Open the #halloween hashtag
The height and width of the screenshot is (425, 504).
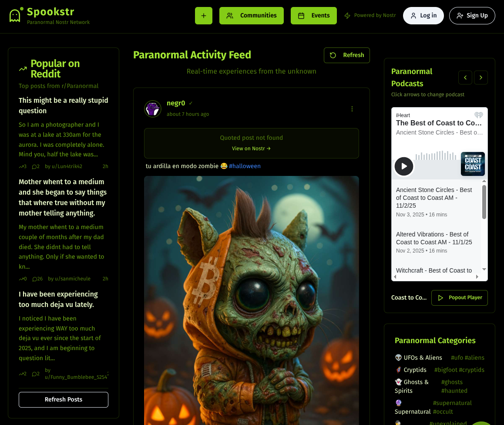tap(245, 166)
